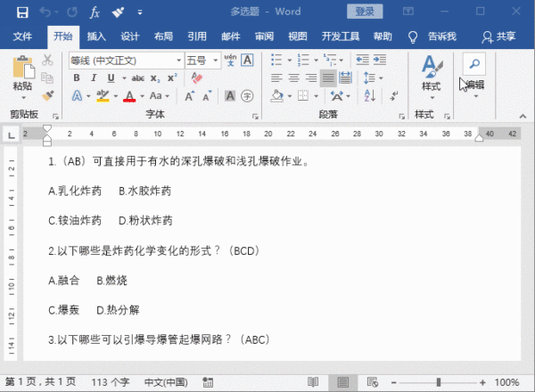Click the enclosed characters icon
Viewport: 535px width, 392px height.
coord(247,96)
